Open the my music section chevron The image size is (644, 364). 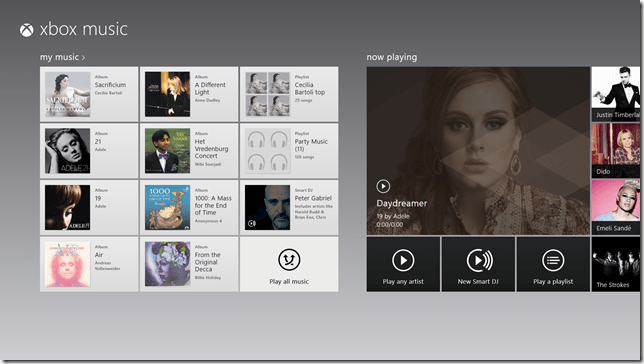click(x=83, y=58)
